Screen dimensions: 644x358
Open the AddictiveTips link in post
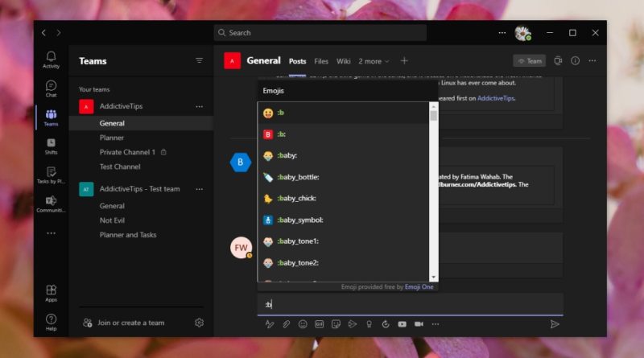pyautogui.click(x=495, y=98)
